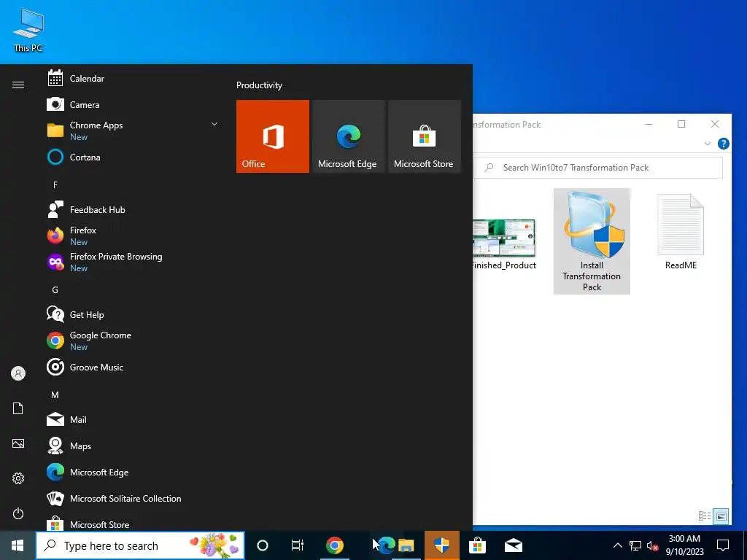747x560 pixels.
Task: Select the ReadME text file
Action: pos(681,233)
